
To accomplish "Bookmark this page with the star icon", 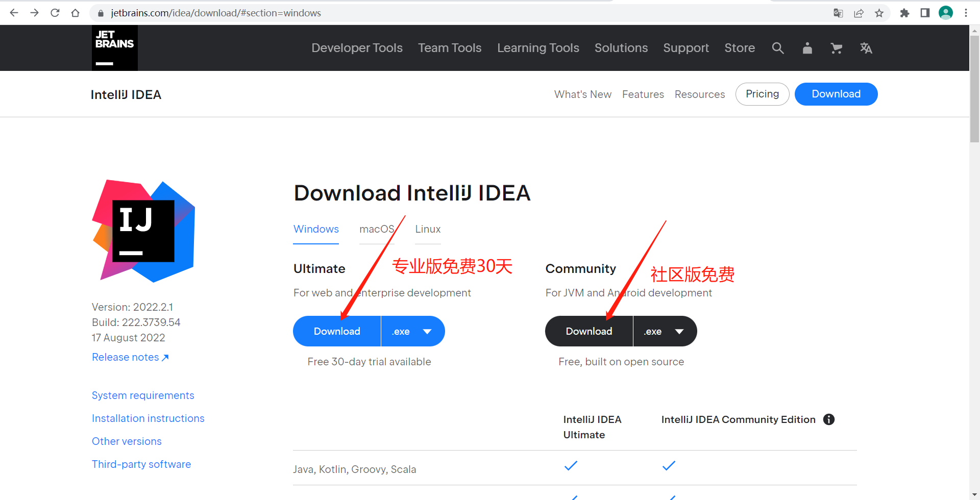I will click(x=879, y=13).
